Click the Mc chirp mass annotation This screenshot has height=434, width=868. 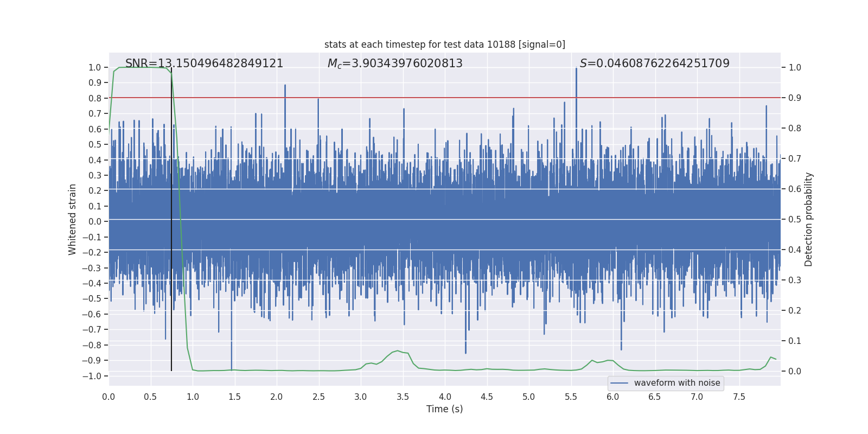pos(395,63)
